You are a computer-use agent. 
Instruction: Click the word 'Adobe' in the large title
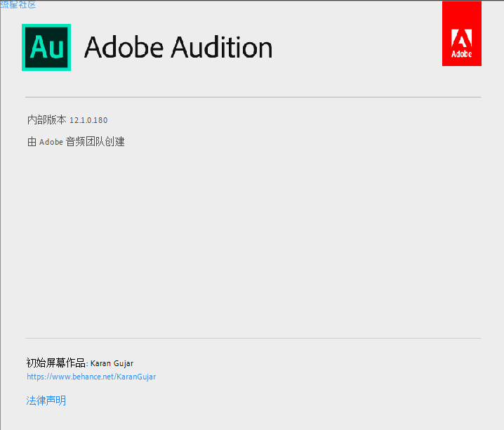pyautogui.click(x=124, y=48)
